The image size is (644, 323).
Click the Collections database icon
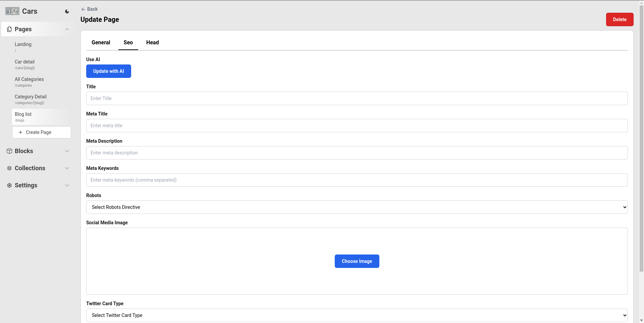(x=9, y=168)
